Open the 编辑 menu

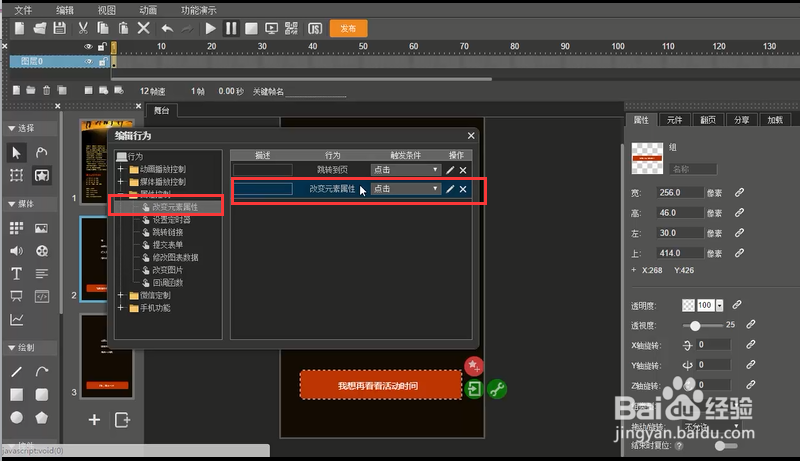[x=65, y=10]
